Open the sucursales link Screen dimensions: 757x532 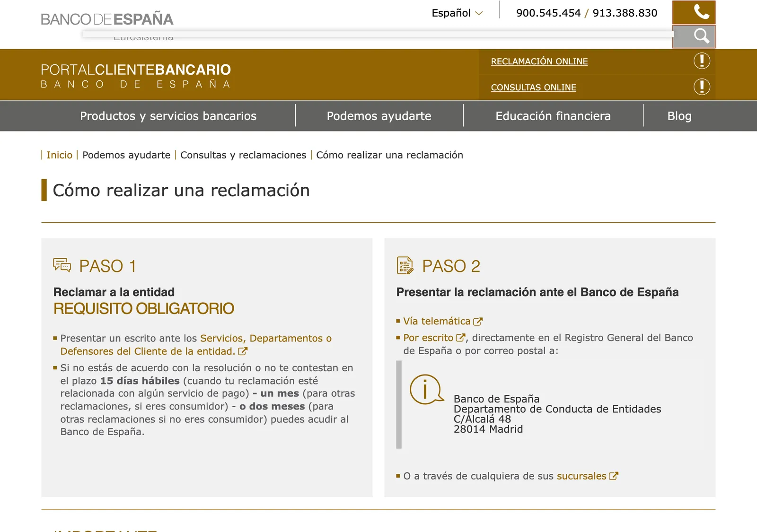[x=581, y=476]
